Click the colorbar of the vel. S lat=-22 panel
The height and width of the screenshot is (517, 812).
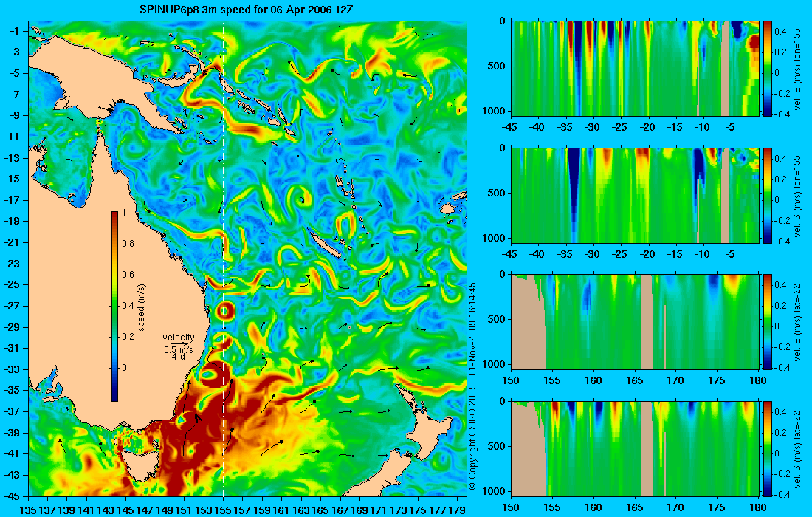click(x=767, y=448)
